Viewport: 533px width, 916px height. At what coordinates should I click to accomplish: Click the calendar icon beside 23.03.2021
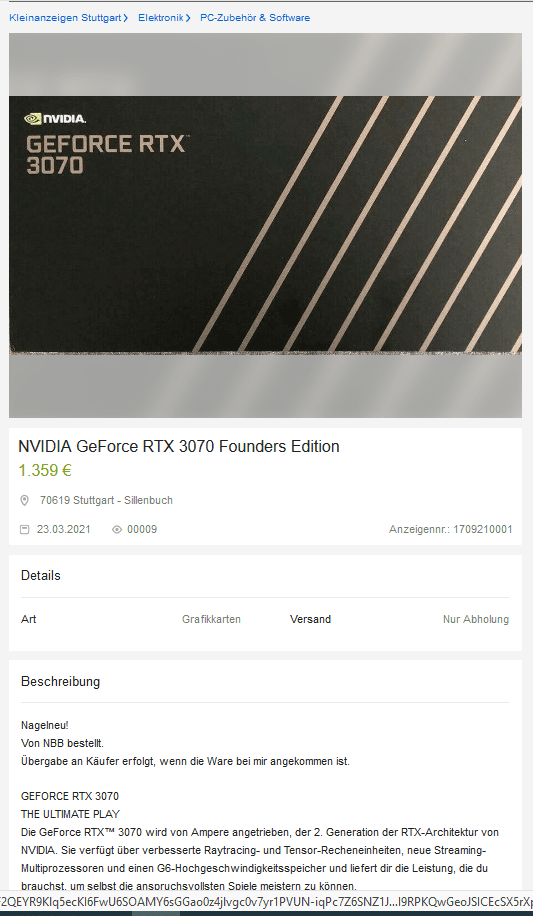[x=25, y=530]
